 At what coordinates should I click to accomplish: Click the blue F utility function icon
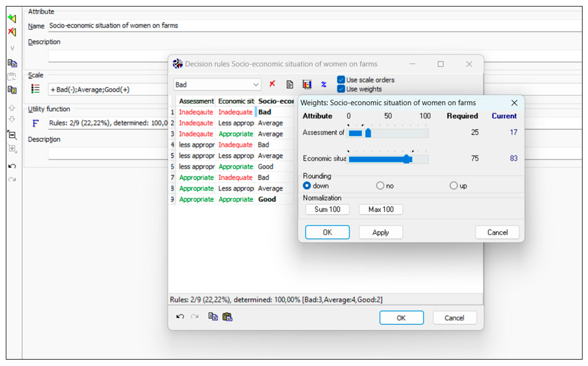pyautogui.click(x=35, y=123)
